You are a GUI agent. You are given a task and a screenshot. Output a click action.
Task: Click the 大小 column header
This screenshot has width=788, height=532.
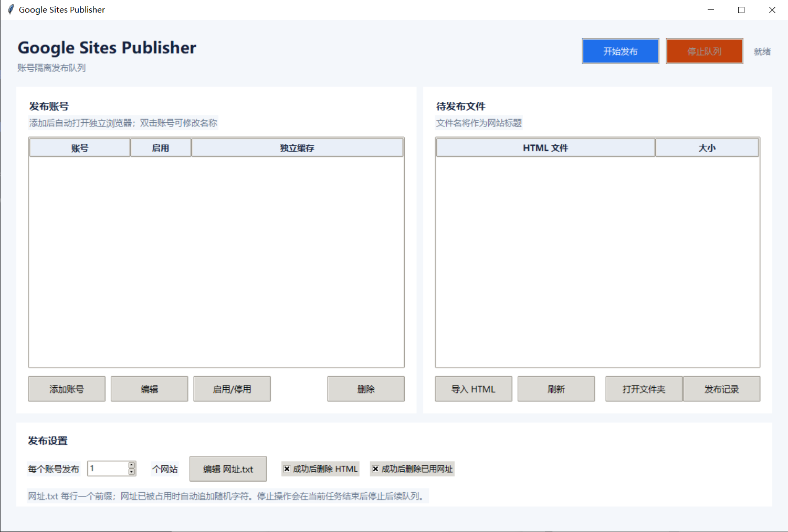(x=707, y=148)
